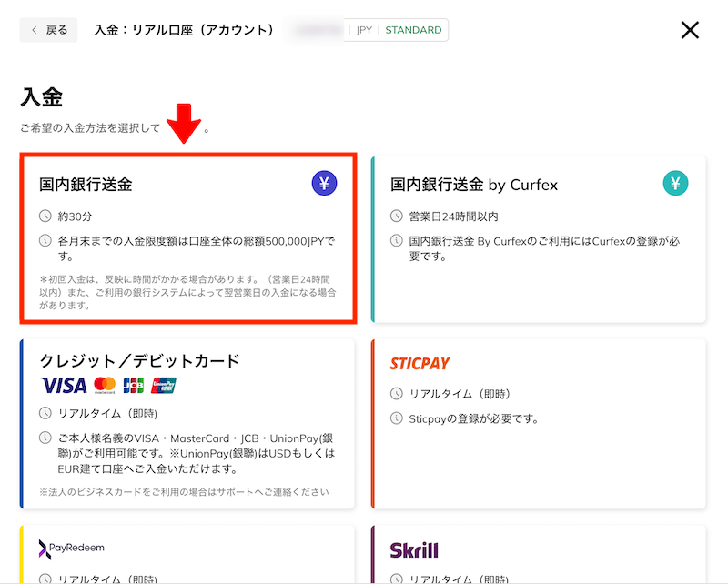Click the clock icon under STICPAY
This screenshot has width=728, height=584.
coord(397,394)
